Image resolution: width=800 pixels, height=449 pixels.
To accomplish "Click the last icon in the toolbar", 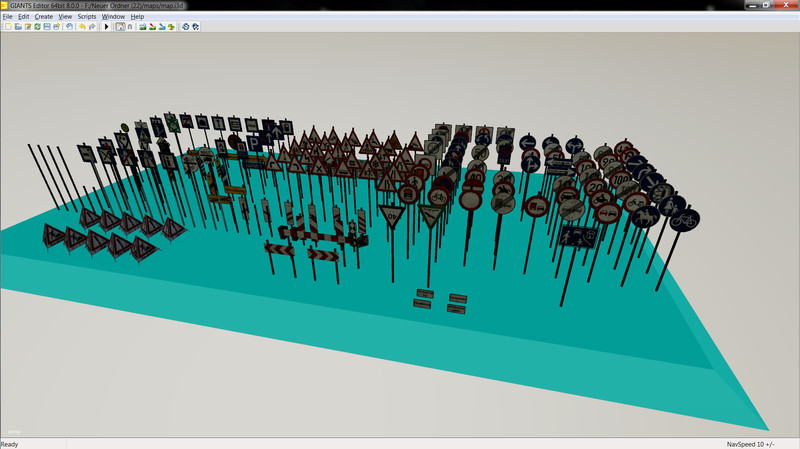I will [x=194, y=27].
